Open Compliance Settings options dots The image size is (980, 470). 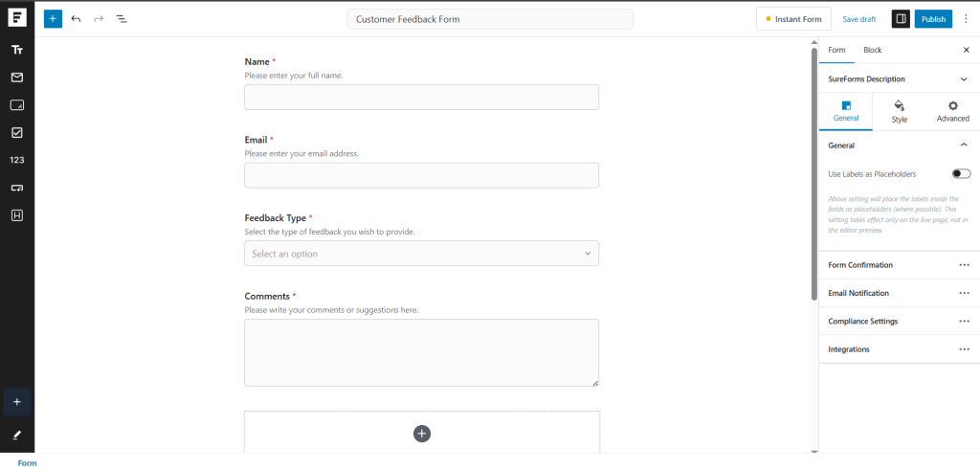965,322
